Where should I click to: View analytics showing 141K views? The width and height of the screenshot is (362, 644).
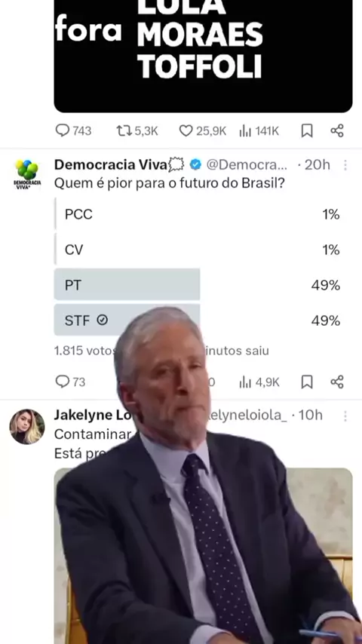259,130
